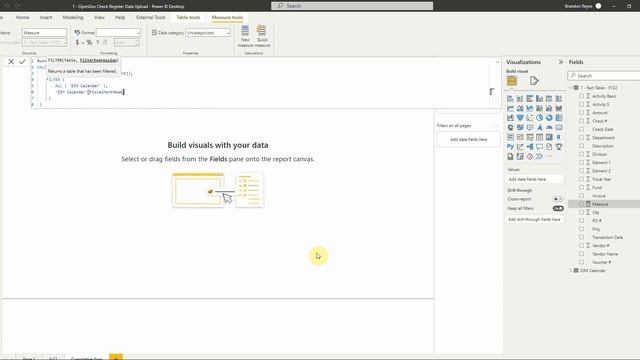Collapse the Fact Table - FY22 table
This screenshot has width=640, height=360.
pyautogui.click(x=571, y=88)
